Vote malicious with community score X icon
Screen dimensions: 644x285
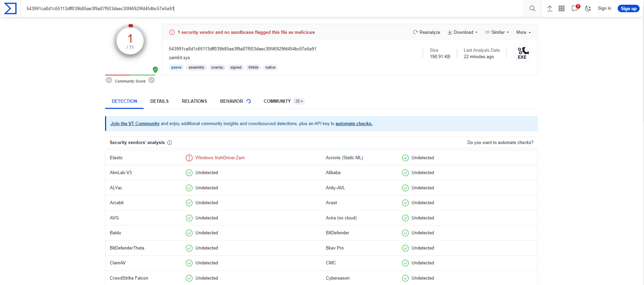tap(109, 80)
